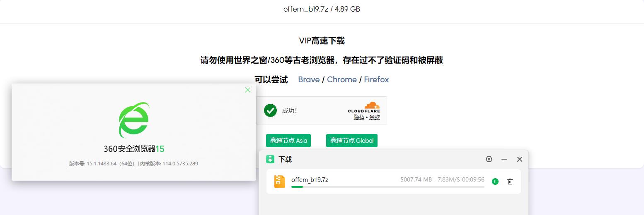Click the 360 browser green logo

(133, 120)
